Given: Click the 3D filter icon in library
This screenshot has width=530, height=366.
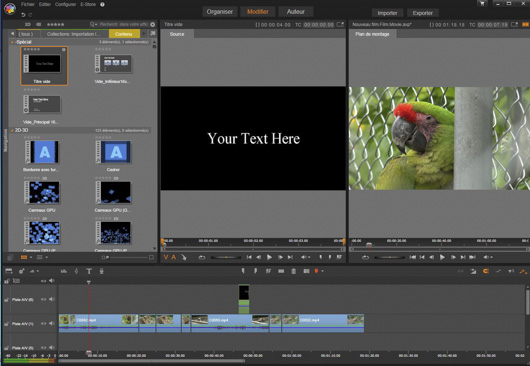Looking at the screenshot, I should [28, 24].
